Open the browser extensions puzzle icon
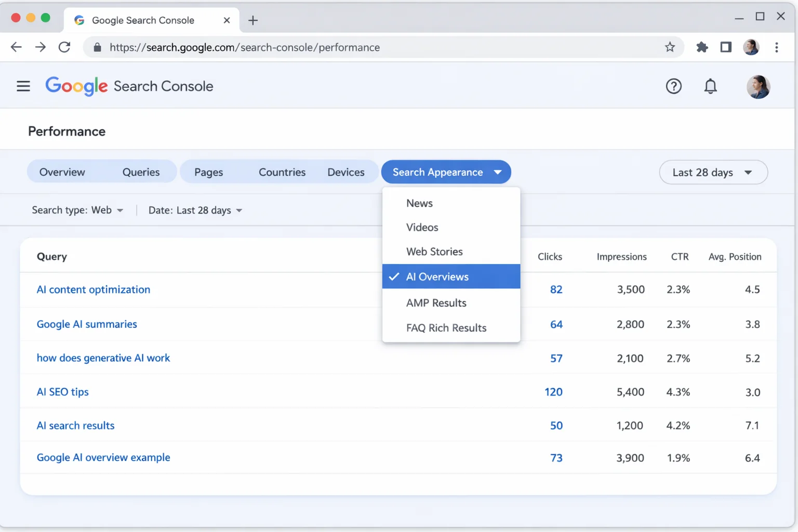This screenshot has height=532, width=798. tap(702, 47)
